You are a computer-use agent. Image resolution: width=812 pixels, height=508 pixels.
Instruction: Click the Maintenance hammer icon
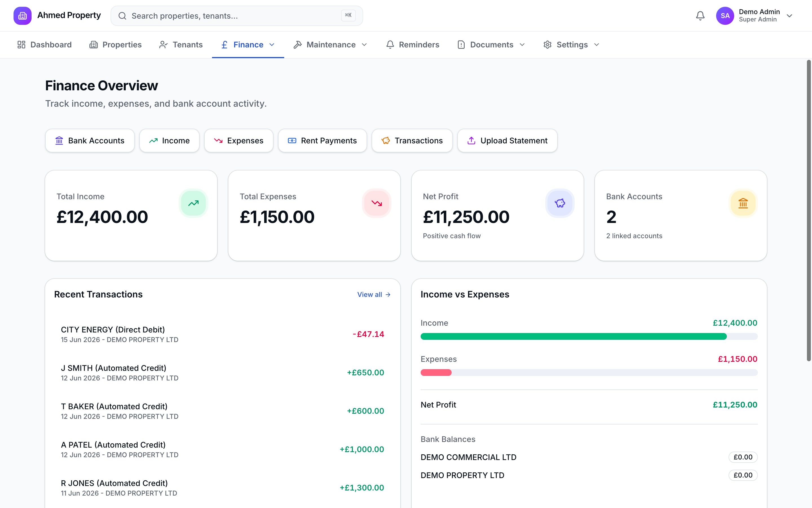pyautogui.click(x=298, y=45)
